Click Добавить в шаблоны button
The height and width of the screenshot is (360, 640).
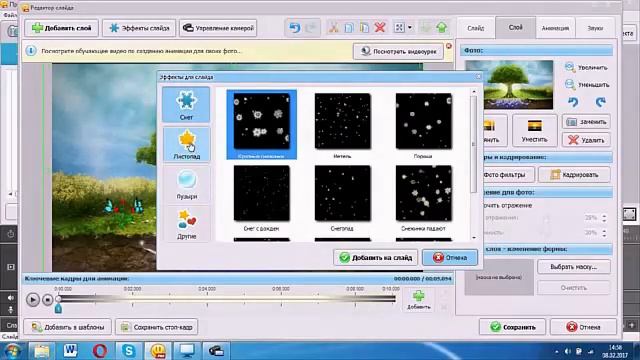click(x=68, y=327)
